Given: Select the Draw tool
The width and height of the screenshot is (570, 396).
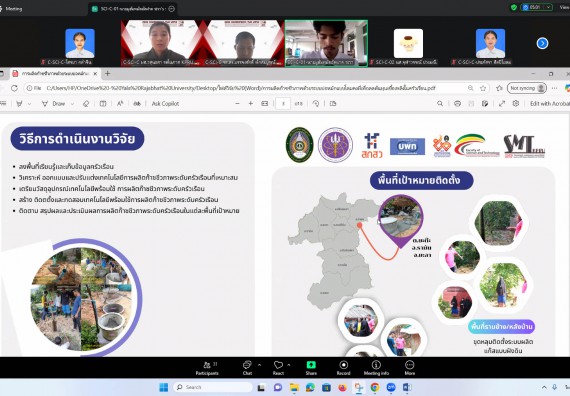Looking at the screenshot, I should pyautogui.click(x=53, y=104).
